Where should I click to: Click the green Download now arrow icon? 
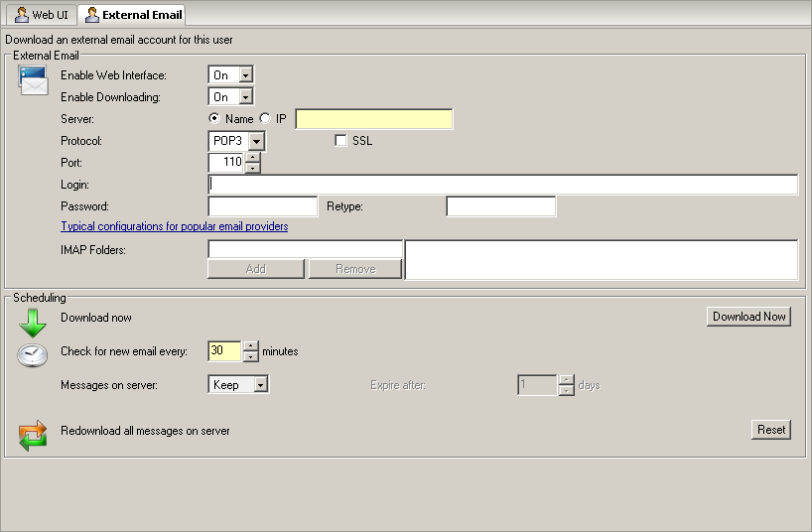click(33, 322)
